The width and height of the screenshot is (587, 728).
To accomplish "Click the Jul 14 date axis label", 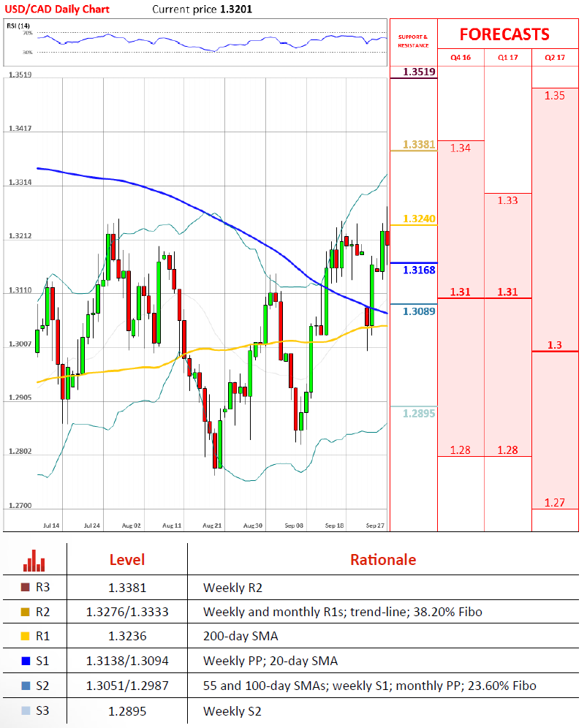I will [51, 526].
